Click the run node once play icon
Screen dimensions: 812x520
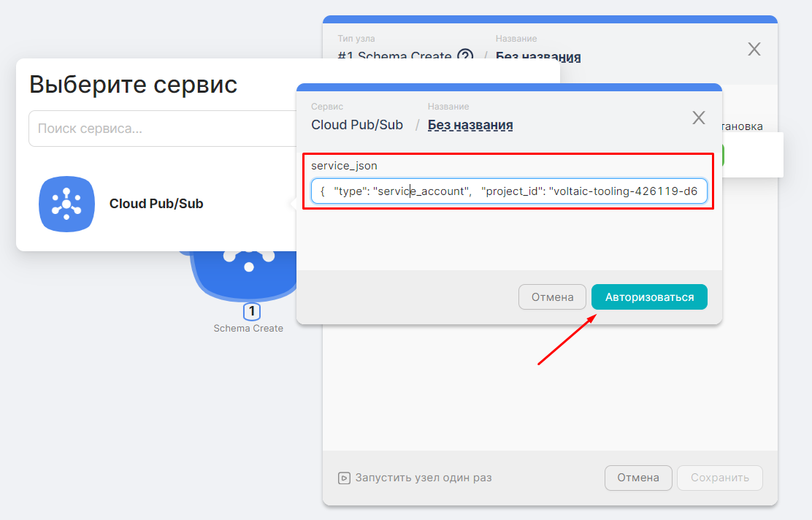tap(344, 478)
